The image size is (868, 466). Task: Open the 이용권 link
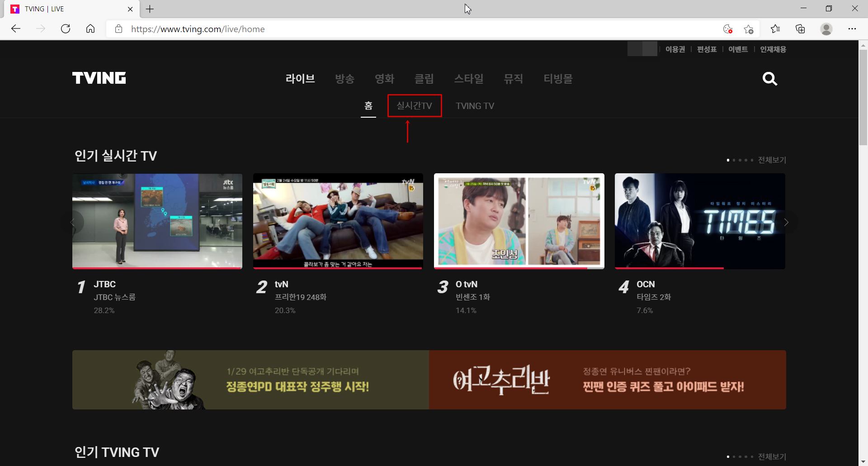click(675, 49)
